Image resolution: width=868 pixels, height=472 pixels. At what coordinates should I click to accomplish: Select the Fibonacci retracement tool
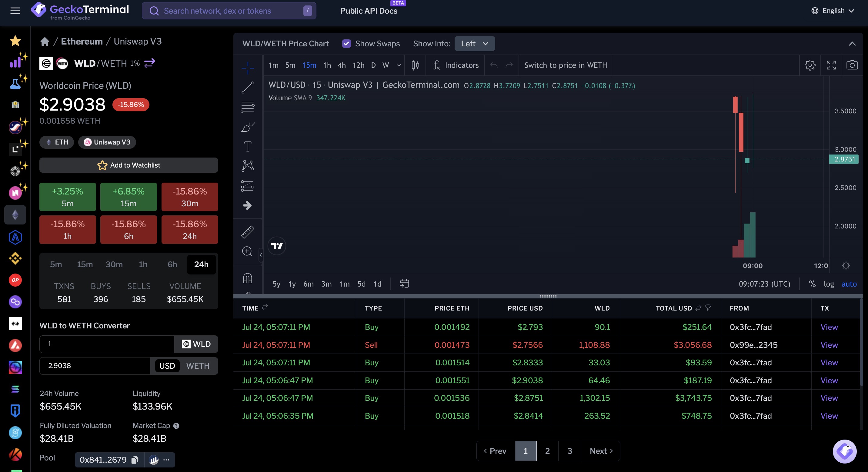point(248,107)
